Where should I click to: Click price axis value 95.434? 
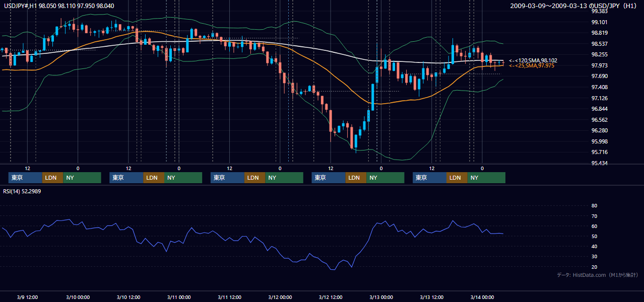coord(599,163)
